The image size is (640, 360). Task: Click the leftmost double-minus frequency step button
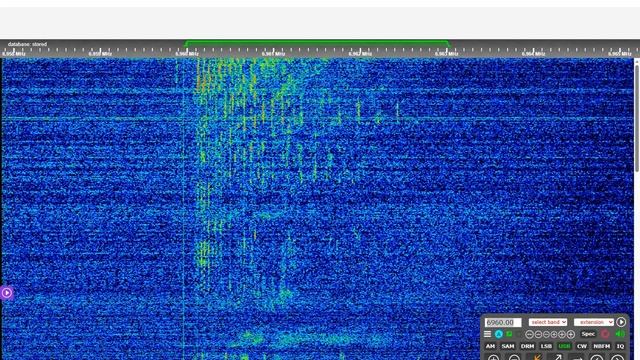pos(529,334)
